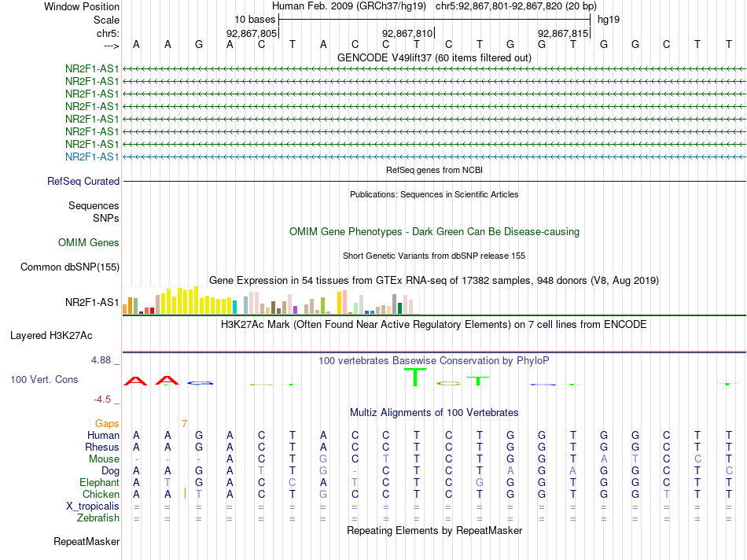The image size is (747, 560).
Task: Select the Chicken alignment row label
Action: tap(101, 494)
